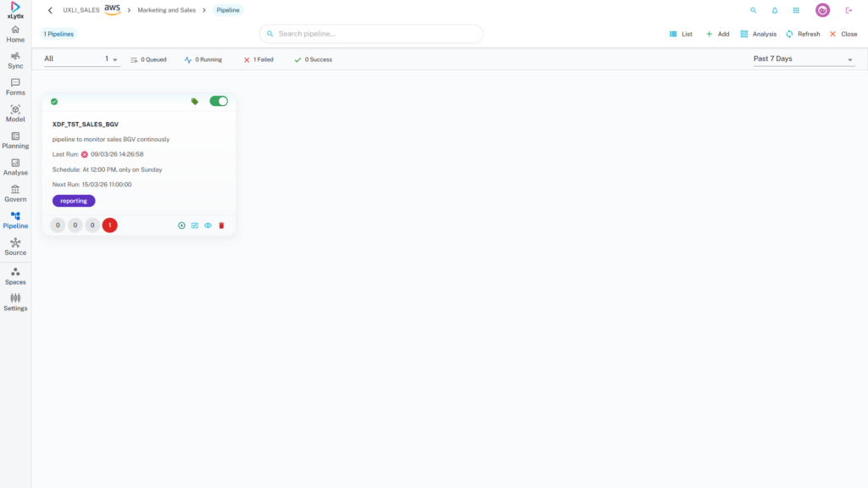The image size is (868, 488).
Task: Disable the pipeline's green toggle switch
Action: pyautogui.click(x=219, y=101)
